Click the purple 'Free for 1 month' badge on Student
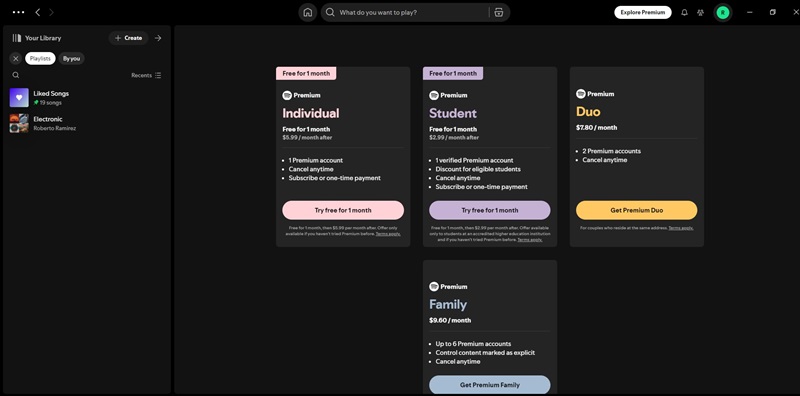The image size is (800, 396). (x=453, y=73)
